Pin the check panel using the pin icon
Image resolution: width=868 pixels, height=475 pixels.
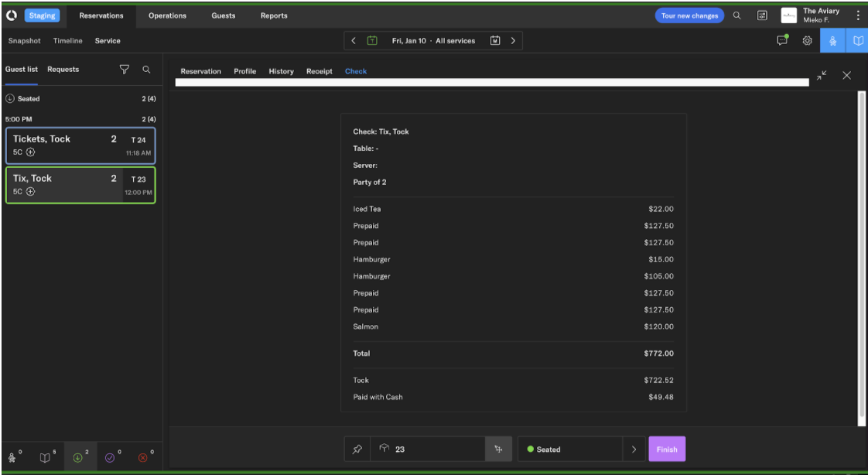click(x=357, y=449)
